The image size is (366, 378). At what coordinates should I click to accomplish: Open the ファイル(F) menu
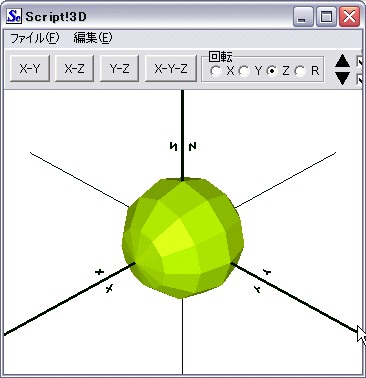pyautogui.click(x=35, y=38)
